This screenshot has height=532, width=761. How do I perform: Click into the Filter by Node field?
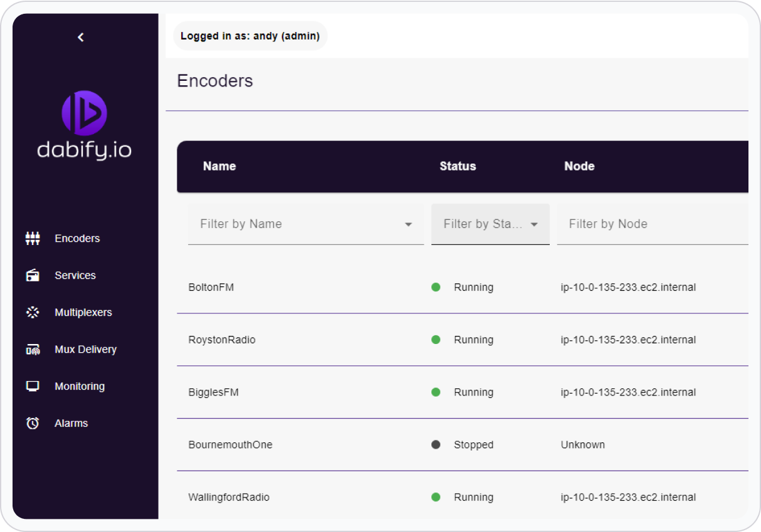coord(652,224)
